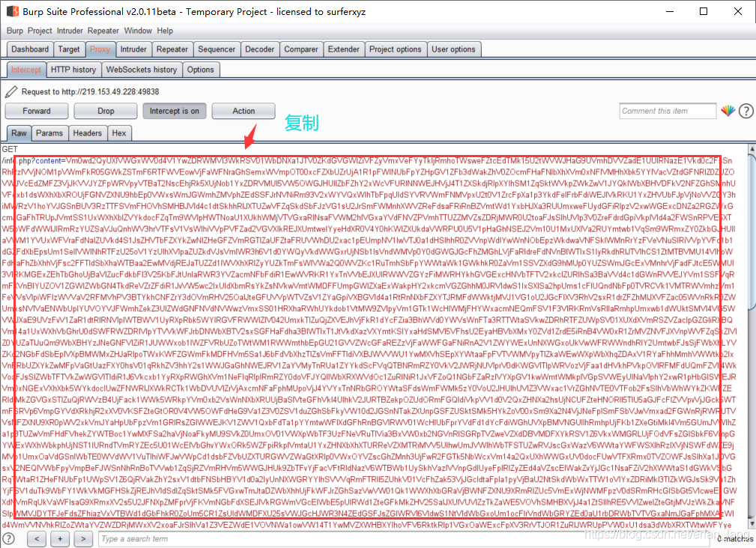The width and height of the screenshot is (756, 548).
Task: Click the request editor vertical scrollbar
Action: click(x=752, y=335)
